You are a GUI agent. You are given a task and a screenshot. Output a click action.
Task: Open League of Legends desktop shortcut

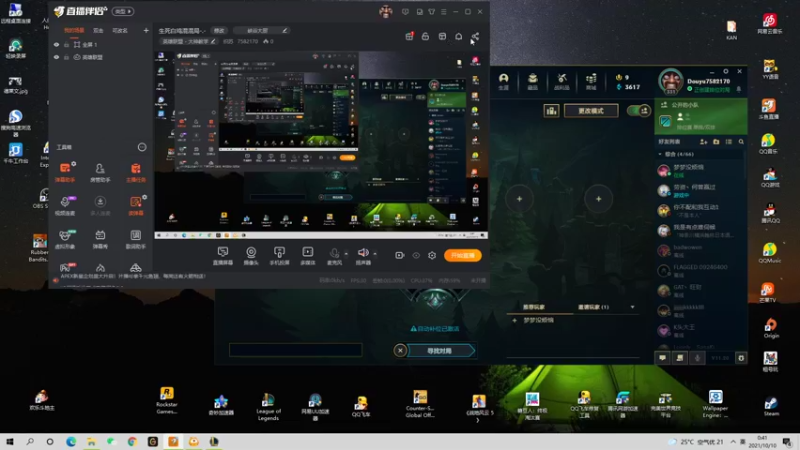tap(268, 407)
